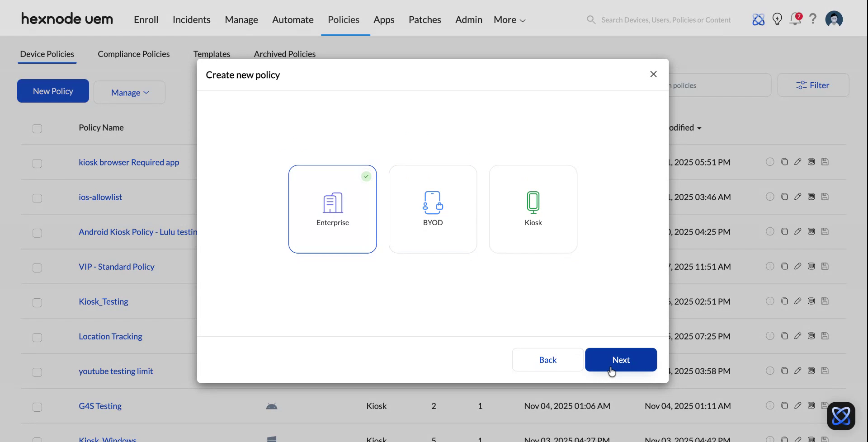The height and width of the screenshot is (442, 868).
Task: Change sorting via the Modified column arrow
Action: coord(698,128)
